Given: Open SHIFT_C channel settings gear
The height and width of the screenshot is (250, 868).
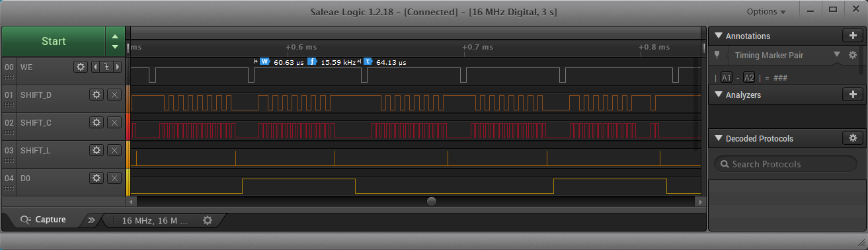Looking at the screenshot, I should [97, 122].
